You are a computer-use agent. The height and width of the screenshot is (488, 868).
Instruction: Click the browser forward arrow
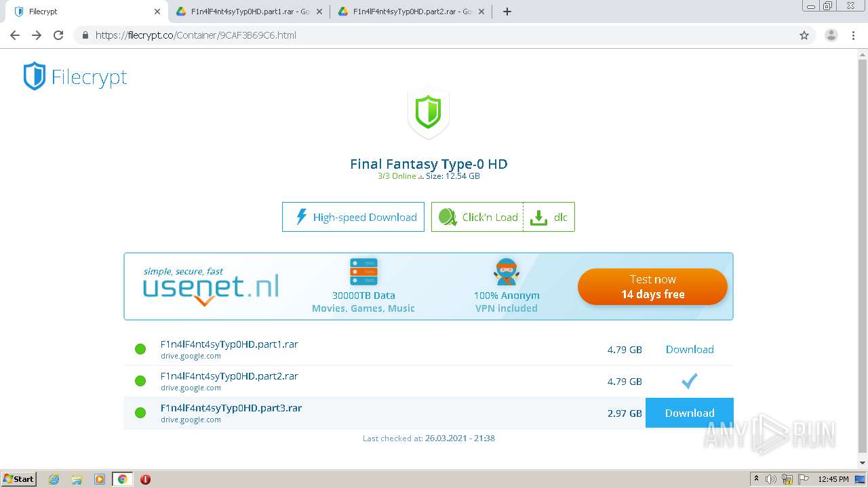click(37, 35)
